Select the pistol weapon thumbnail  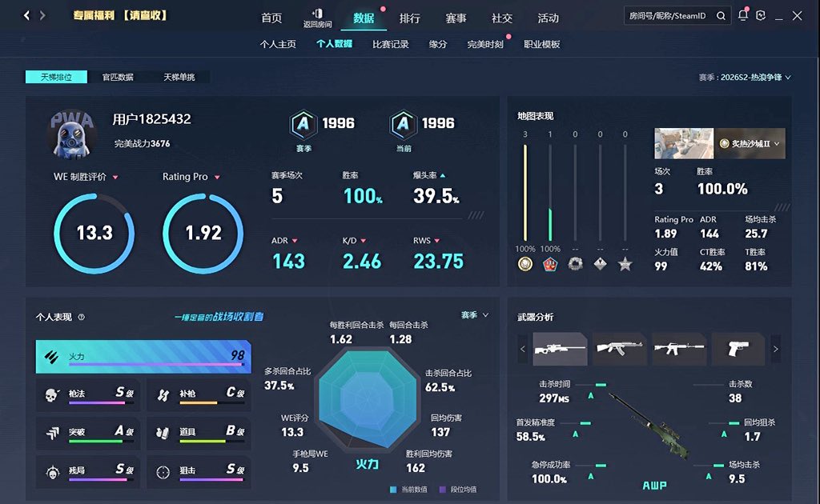click(x=738, y=349)
